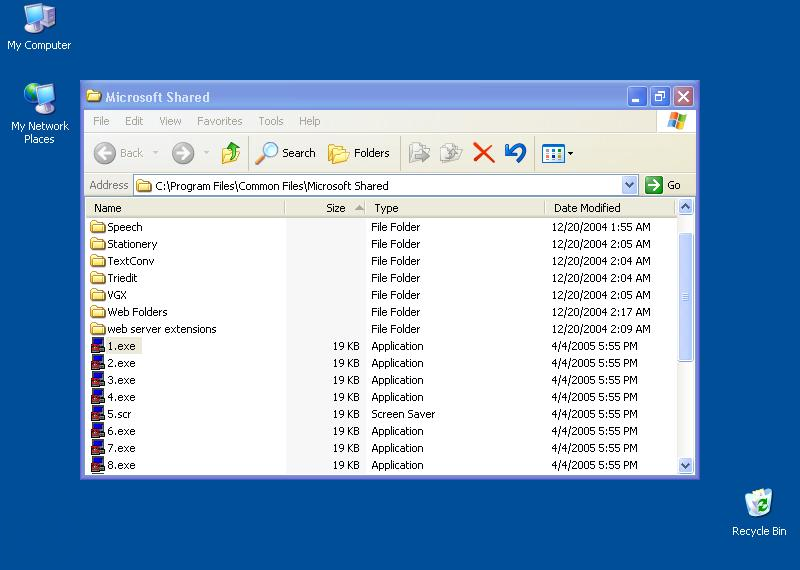Click the Go button
This screenshot has width=800, height=570.
(663, 185)
